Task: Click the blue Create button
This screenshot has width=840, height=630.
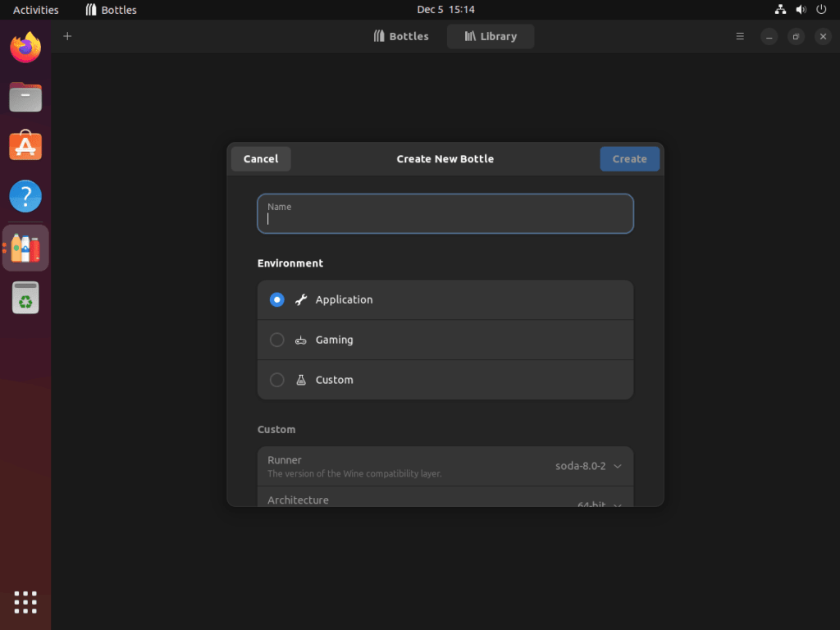Action: pyautogui.click(x=629, y=159)
